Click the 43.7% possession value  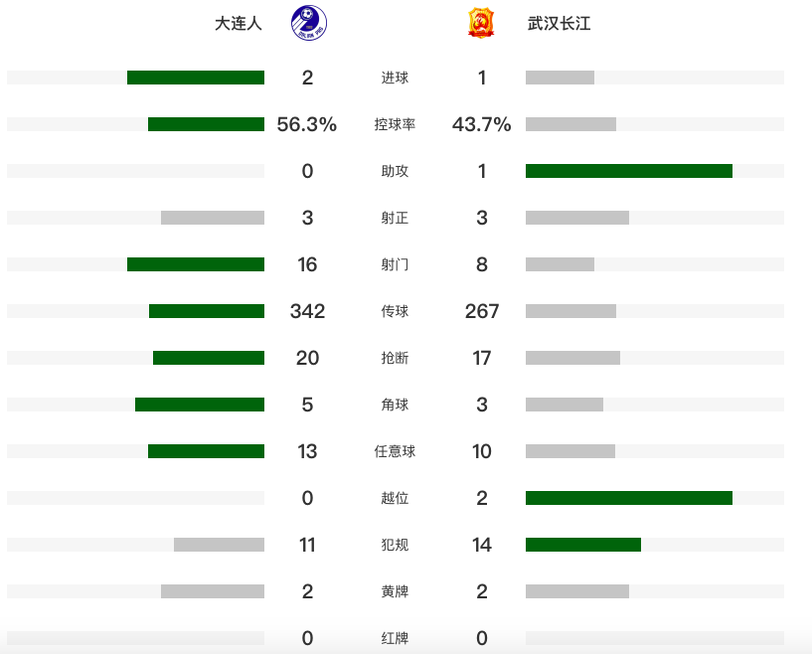482,124
